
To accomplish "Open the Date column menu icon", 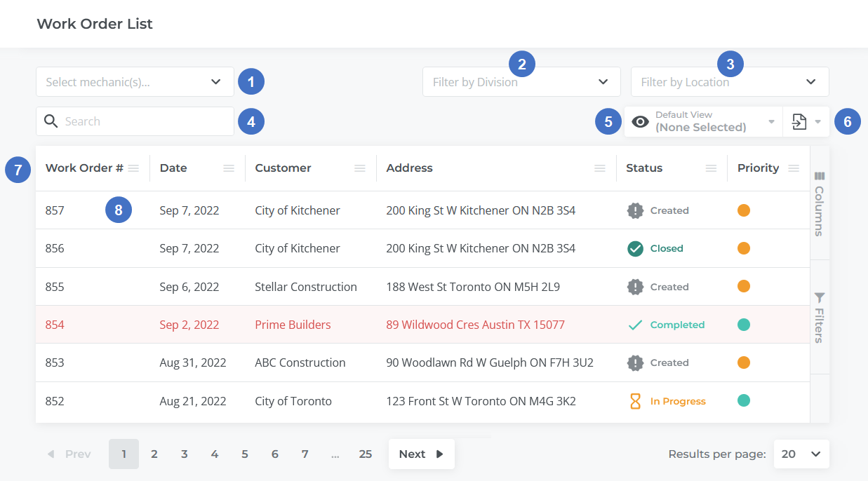I will tap(228, 168).
